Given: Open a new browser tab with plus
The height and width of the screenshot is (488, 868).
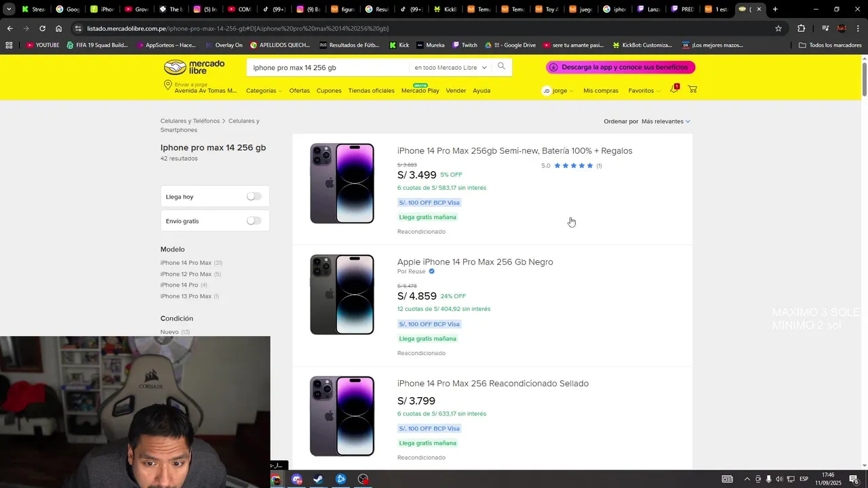Looking at the screenshot, I should coord(775,9).
